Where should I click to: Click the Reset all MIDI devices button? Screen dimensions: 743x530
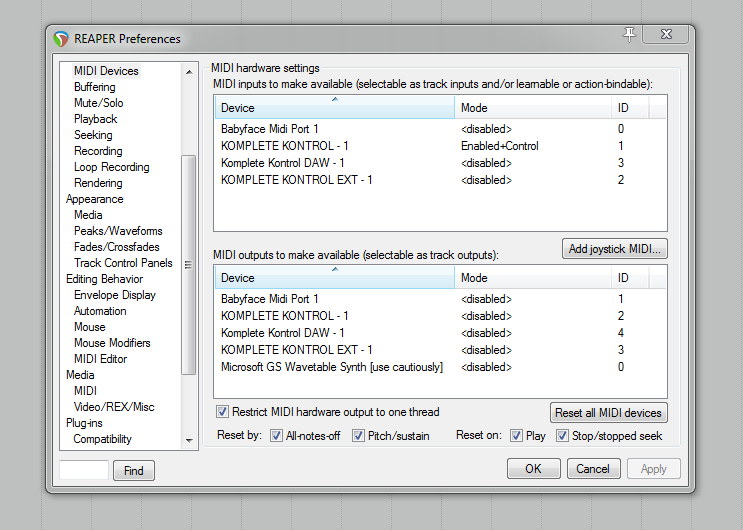point(608,413)
